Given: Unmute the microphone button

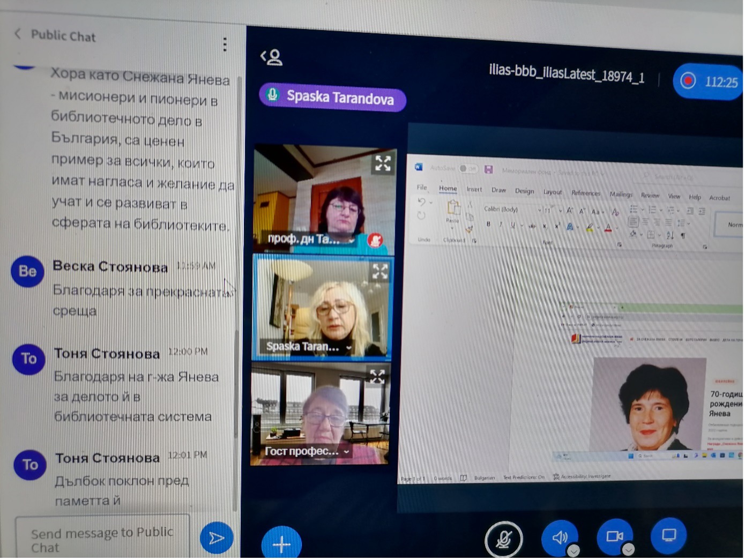Looking at the screenshot, I should click(503, 539).
